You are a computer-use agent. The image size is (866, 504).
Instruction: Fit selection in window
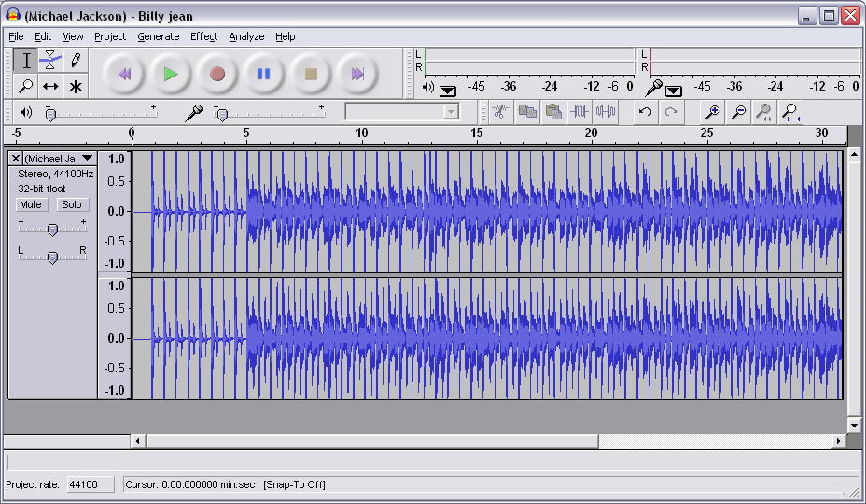764,112
